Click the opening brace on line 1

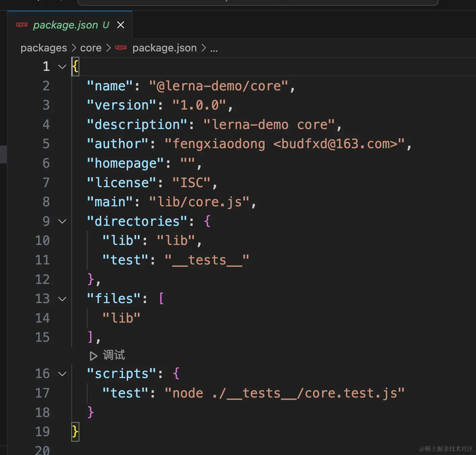pyautogui.click(x=75, y=67)
